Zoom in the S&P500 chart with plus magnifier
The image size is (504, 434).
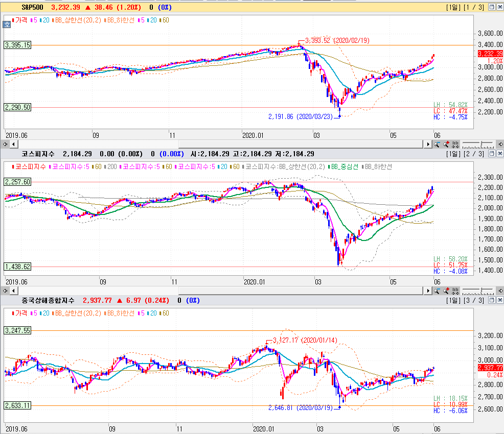point(446,144)
